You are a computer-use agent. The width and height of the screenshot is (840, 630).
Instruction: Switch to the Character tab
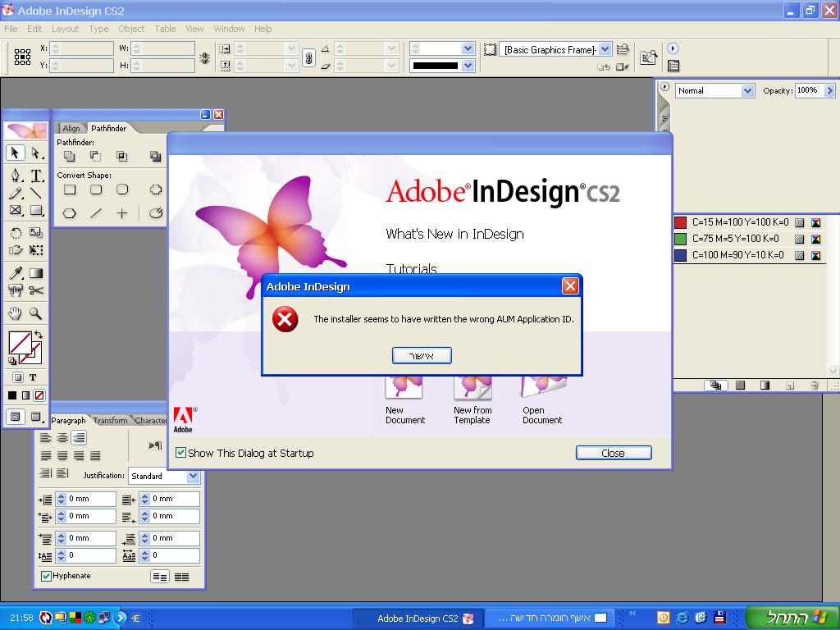coord(151,421)
